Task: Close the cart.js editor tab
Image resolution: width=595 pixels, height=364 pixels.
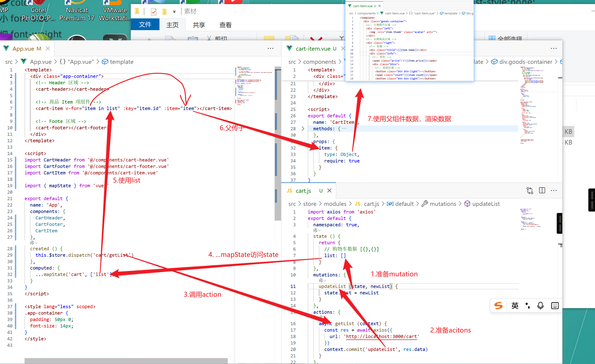Action: coord(330,191)
